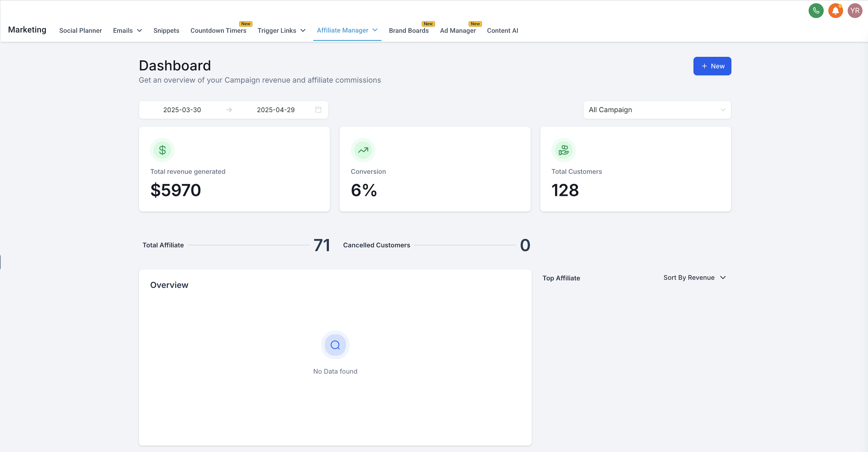Viewport: 868px width, 452px height.
Task: Click the blue New button
Action: 712,66
